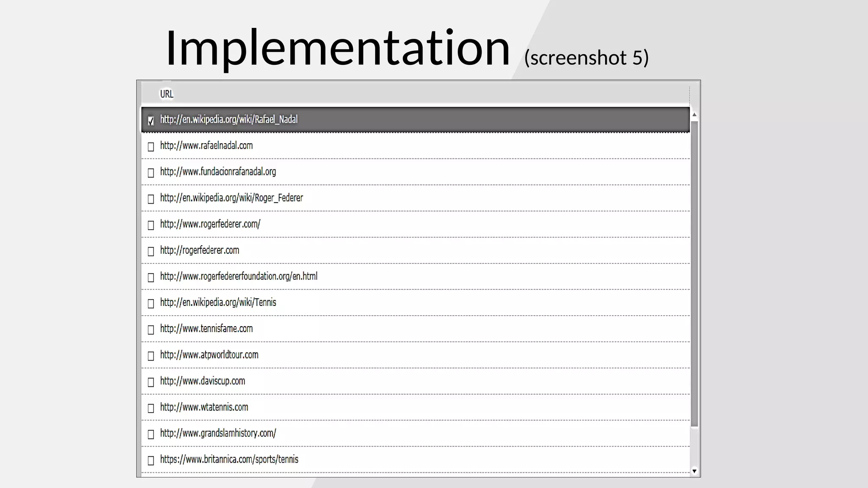Click the http://www.daviscup.com text

click(x=203, y=381)
